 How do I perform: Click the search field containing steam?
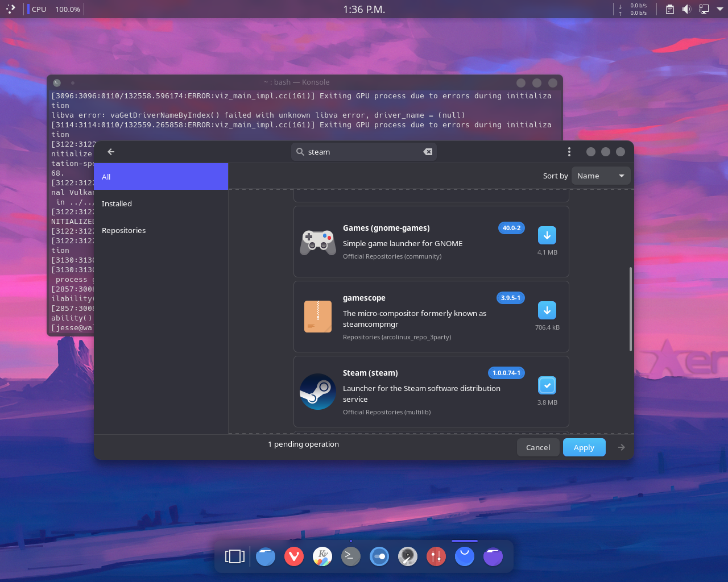[364, 152]
